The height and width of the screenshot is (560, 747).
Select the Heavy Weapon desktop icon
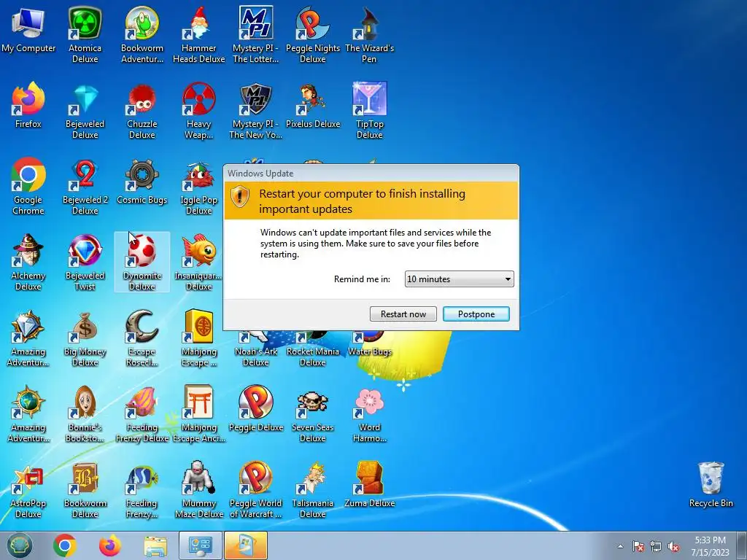pyautogui.click(x=198, y=111)
